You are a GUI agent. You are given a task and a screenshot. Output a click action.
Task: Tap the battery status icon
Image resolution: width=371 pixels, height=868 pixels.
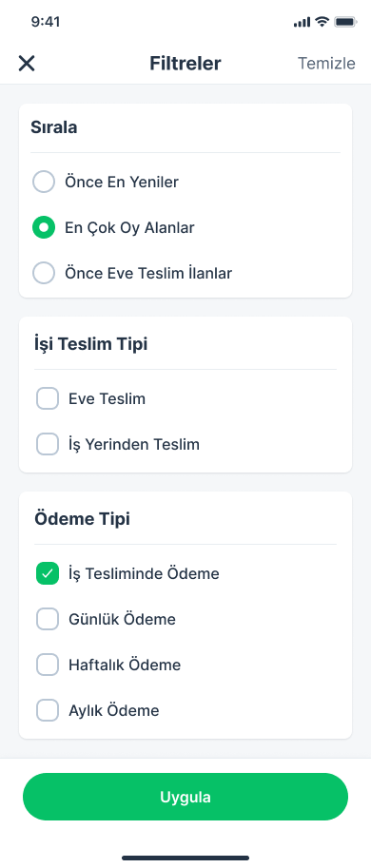pyautogui.click(x=345, y=22)
